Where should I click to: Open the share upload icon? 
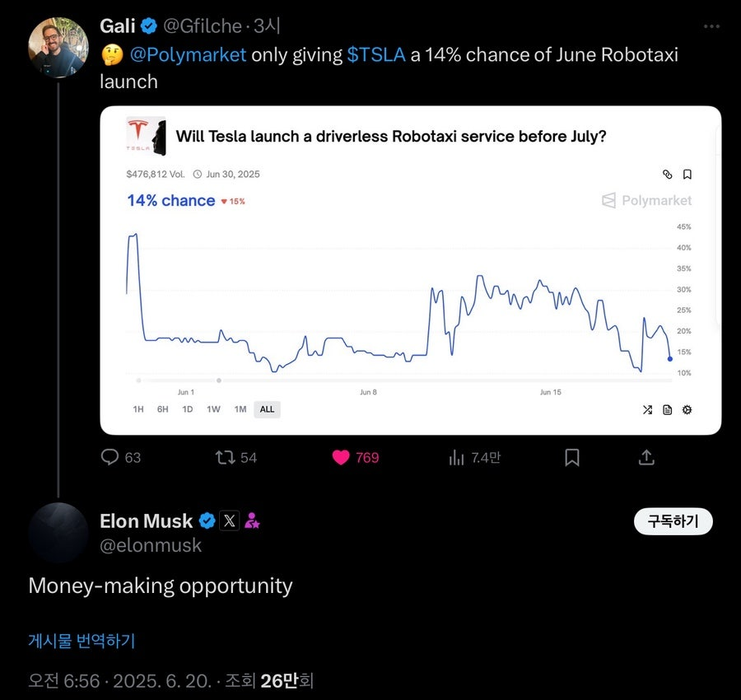646,457
